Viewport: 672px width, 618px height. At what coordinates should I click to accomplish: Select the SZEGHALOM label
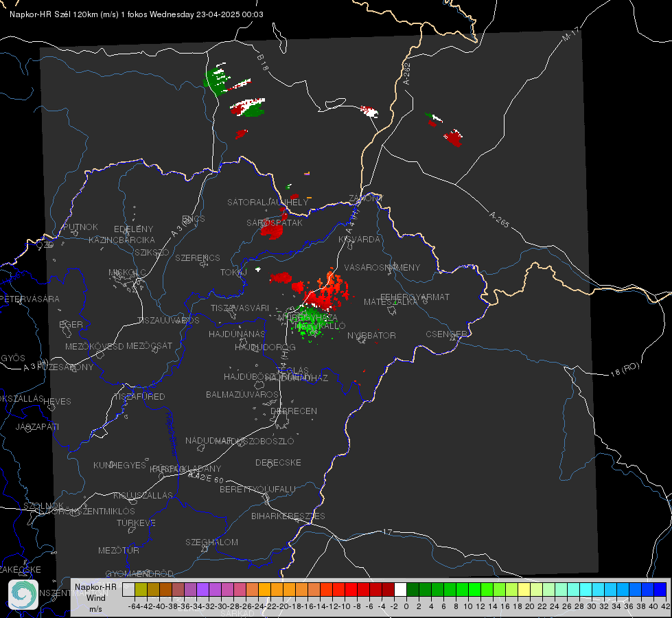(211, 542)
